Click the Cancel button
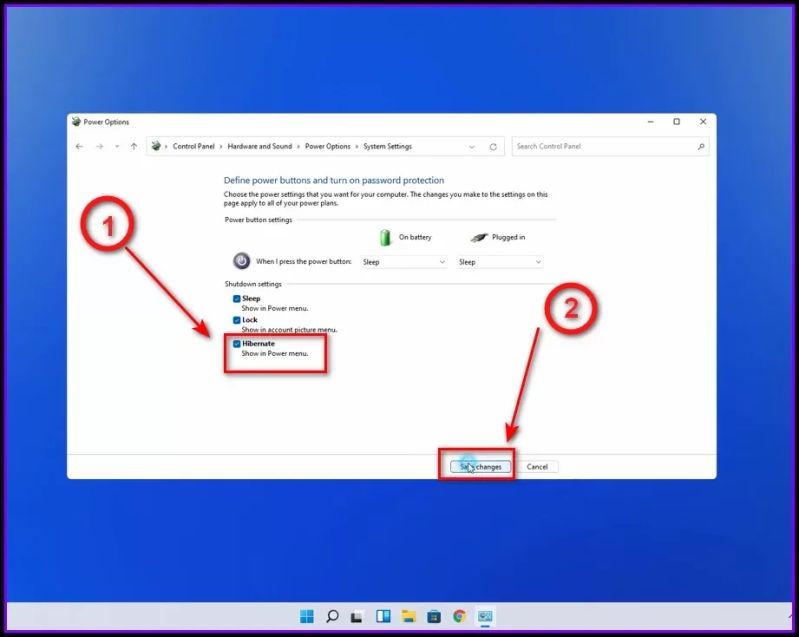 [x=537, y=467]
